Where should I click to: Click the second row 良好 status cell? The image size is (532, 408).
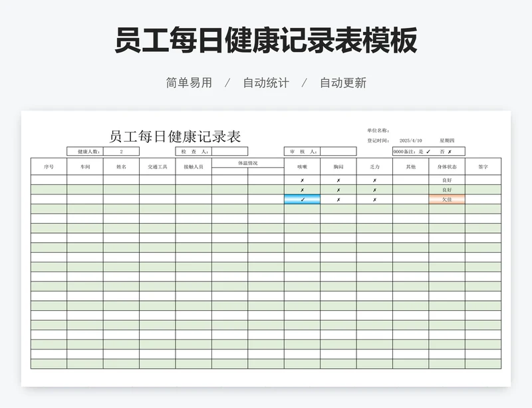tap(447, 190)
